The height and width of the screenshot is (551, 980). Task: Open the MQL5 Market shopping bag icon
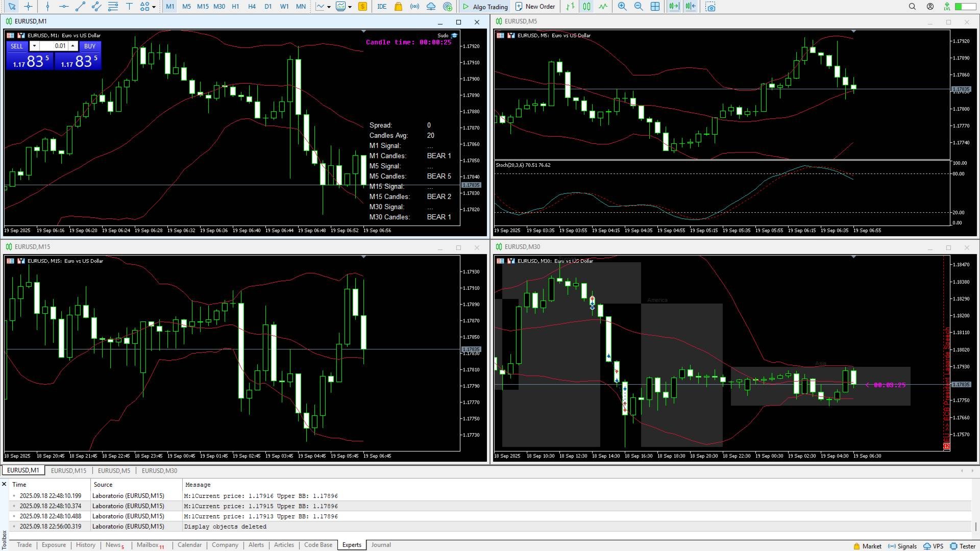click(398, 7)
